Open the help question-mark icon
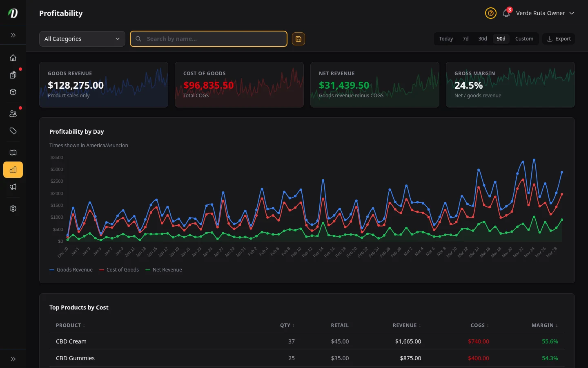This screenshot has width=588, height=368. (491, 13)
